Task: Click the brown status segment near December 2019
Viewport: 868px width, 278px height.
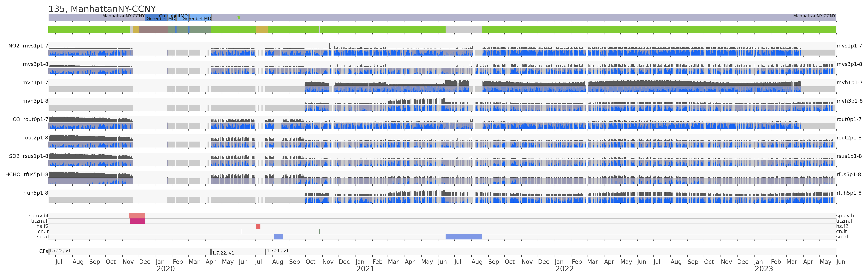Action: (154, 30)
